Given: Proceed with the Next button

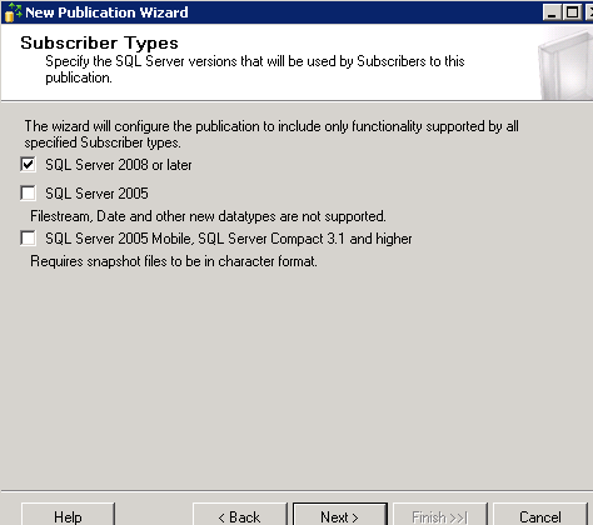Looking at the screenshot, I should pyautogui.click(x=340, y=516).
